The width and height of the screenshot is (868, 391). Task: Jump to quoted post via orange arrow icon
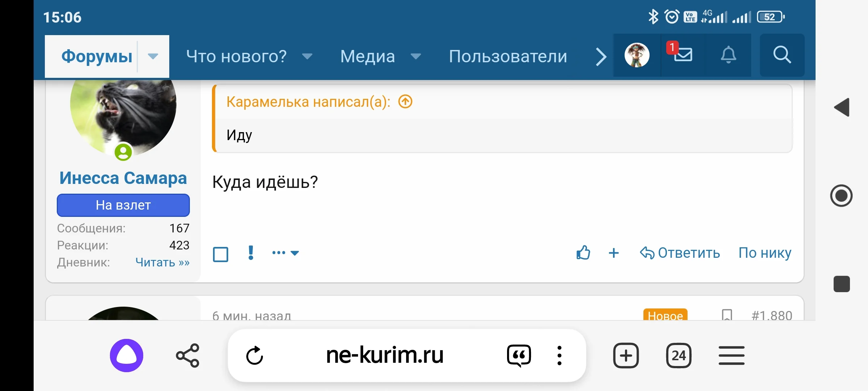pyautogui.click(x=405, y=102)
